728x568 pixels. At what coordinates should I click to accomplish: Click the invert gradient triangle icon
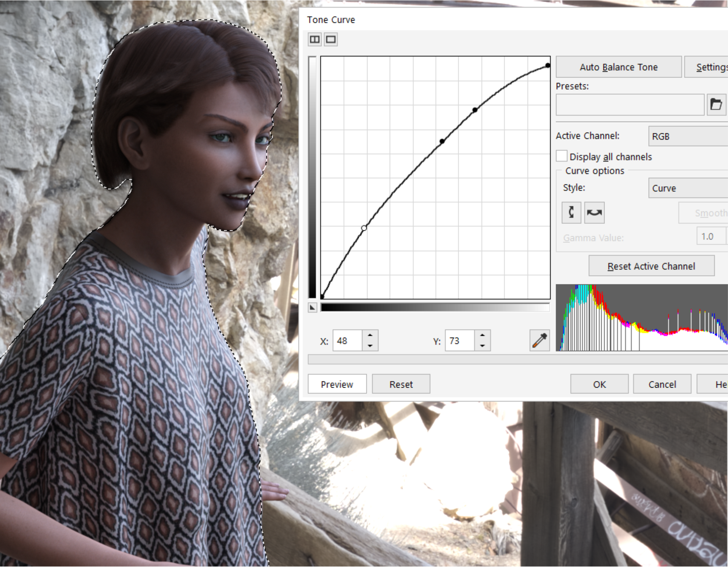click(312, 308)
